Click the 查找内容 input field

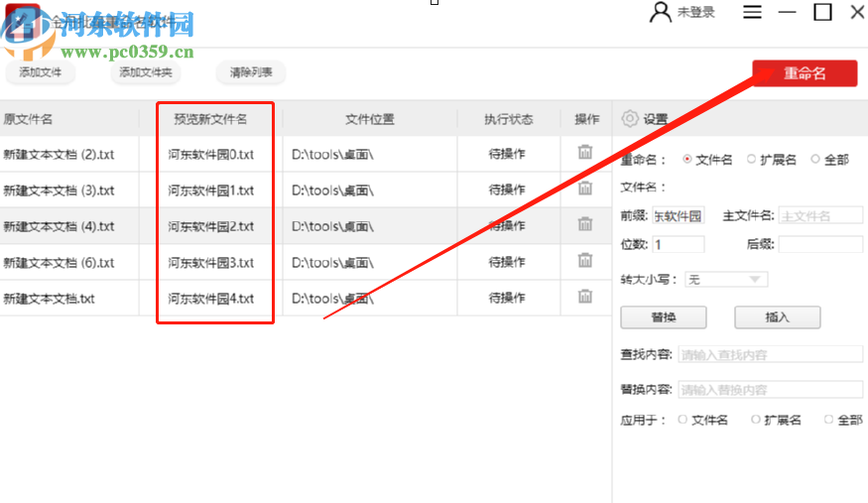[770, 355]
